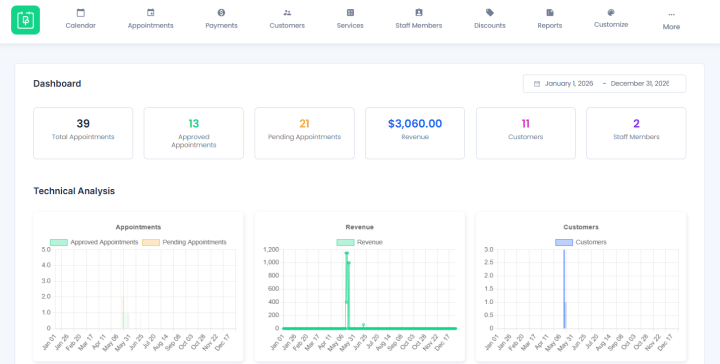
Task: Click the highest revenue chart data point
Action: coord(346,253)
